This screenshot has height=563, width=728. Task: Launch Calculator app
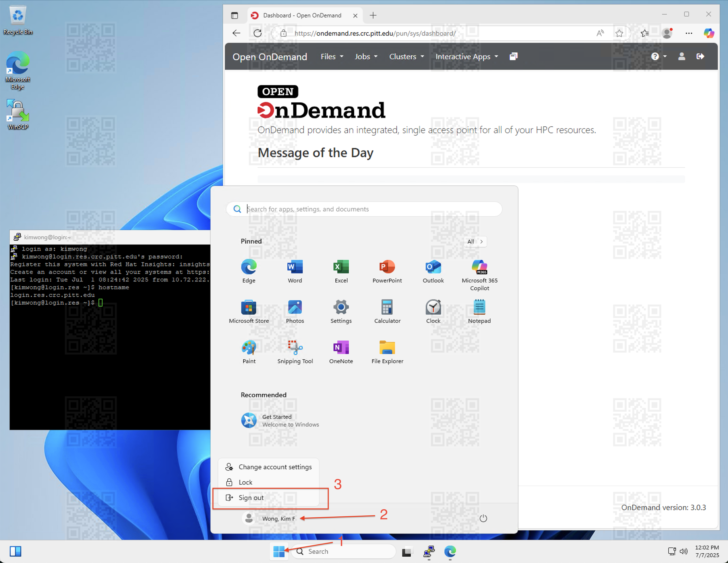click(387, 312)
